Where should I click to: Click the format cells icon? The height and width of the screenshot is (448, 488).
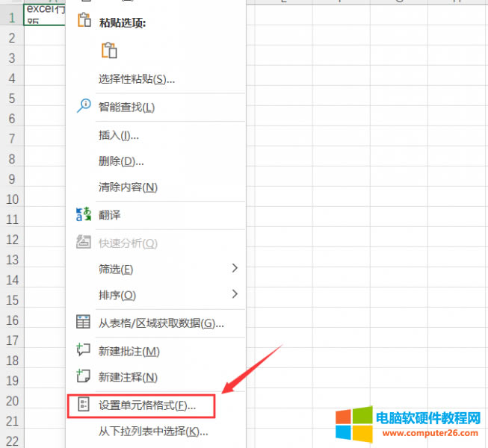(84, 405)
